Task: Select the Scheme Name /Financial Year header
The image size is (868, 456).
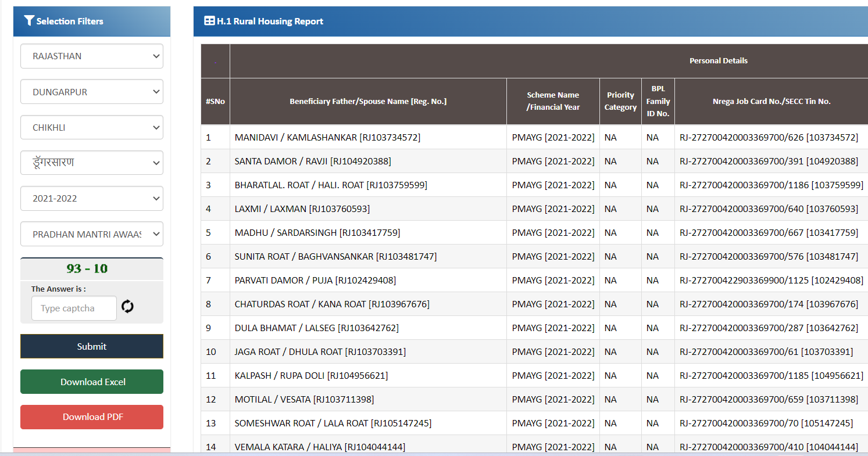Action: coord(552,101)
